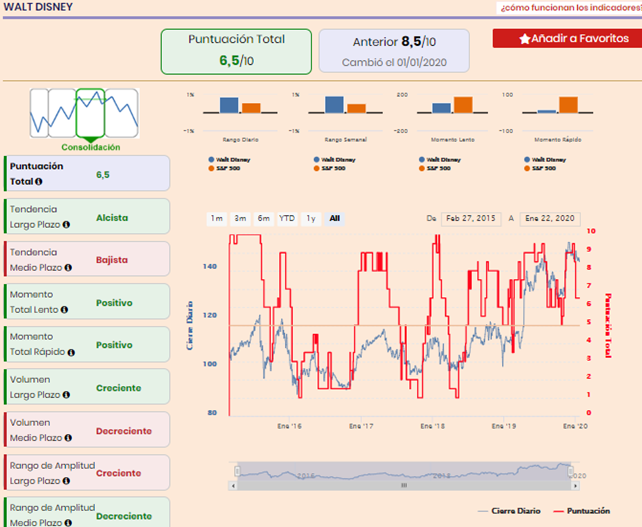
Task: Select the 1y chart range
Action: pos(311,219)
